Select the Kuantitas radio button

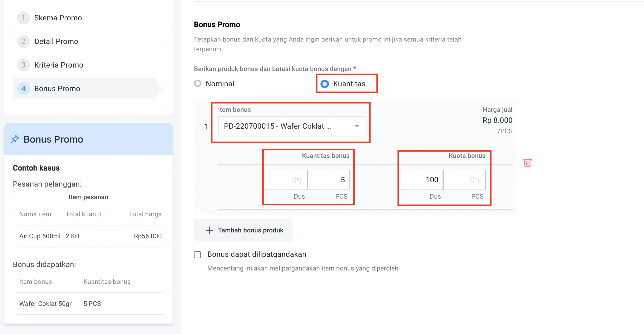click(325, 84)
